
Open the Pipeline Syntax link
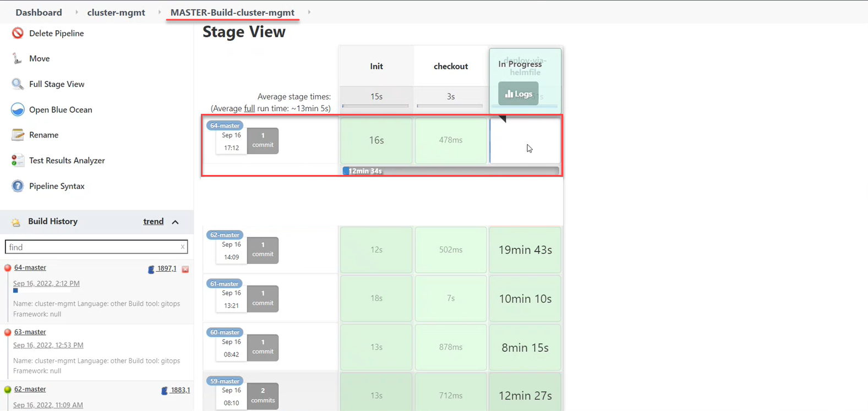point(57,186)
